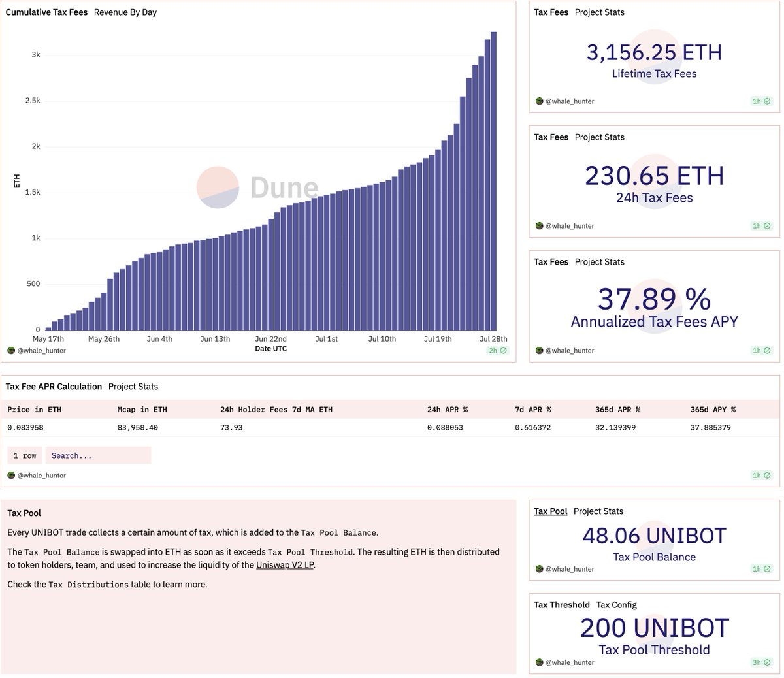Click 1h refresh badge on 24h Tax Fees card
Screen dimensions: 784x678
pyautogui.click(x=761, y=226)
